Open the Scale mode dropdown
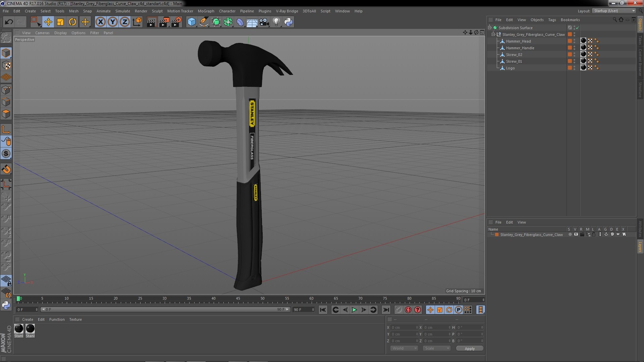This screenshot has height=362, width=644. click(x=436, y=349)
